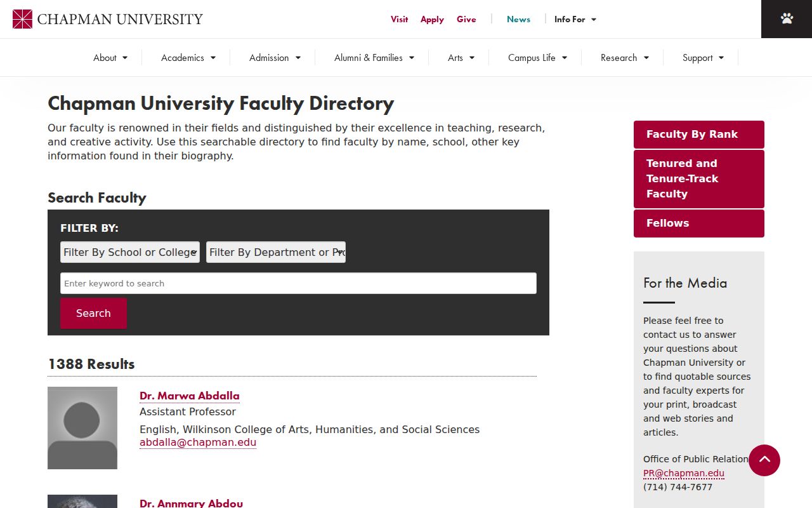The height and width of the screenshot is (508, 812).
Task: Open the paw print panther menu
Action: click(x=787, y=19)
